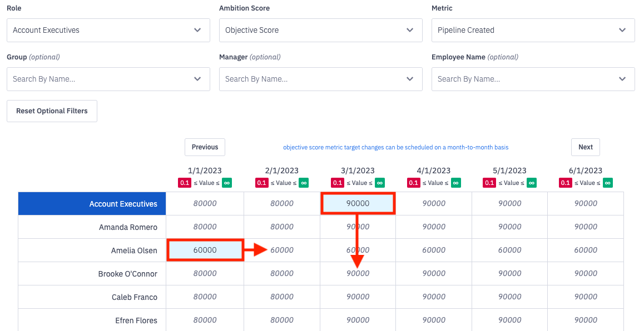Open the Role dropdown showing Account Executives
644x331 pixels.
tap(108, 30)
